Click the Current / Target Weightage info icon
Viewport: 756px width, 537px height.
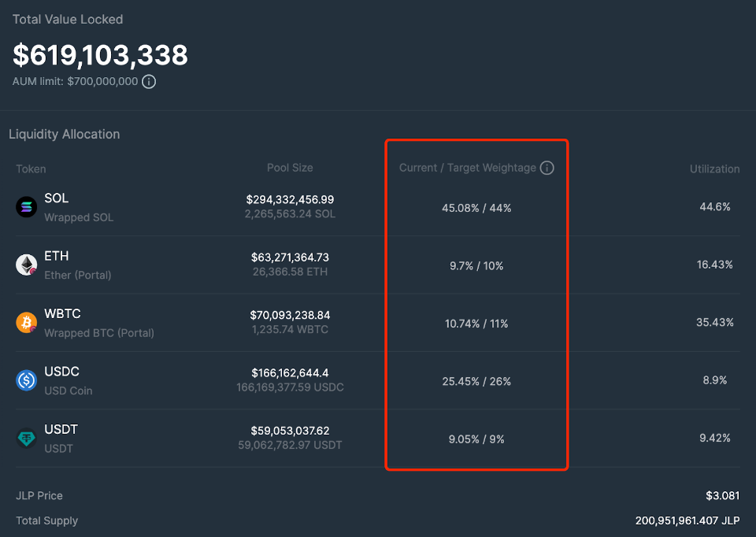[547, 168]
